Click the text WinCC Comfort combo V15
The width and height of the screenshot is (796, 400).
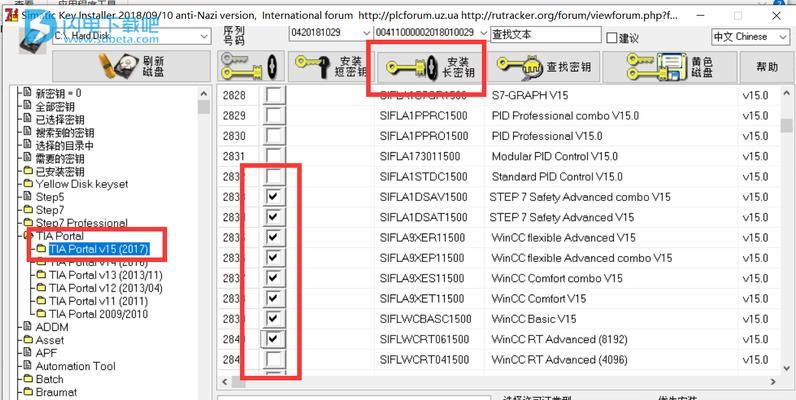point(557,278)
